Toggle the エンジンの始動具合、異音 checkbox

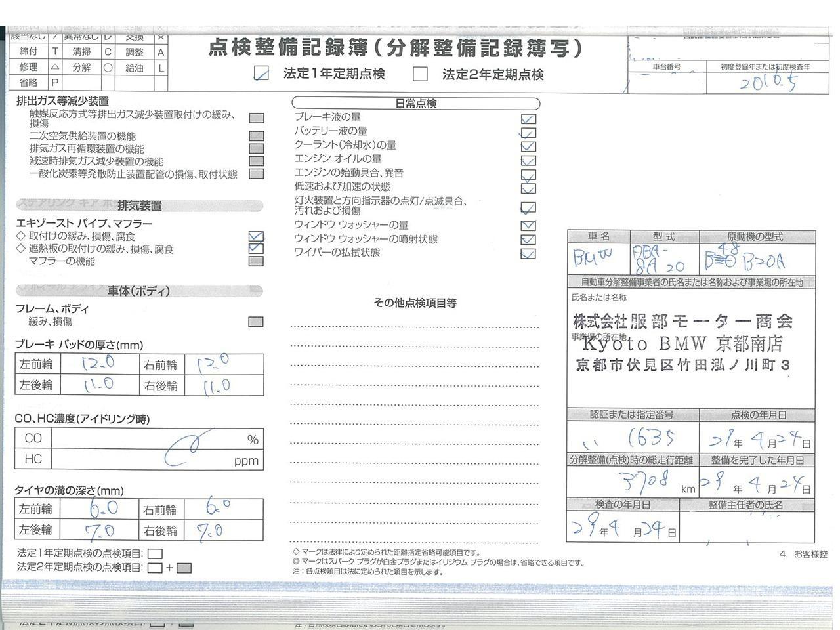[x=528, y=175]
